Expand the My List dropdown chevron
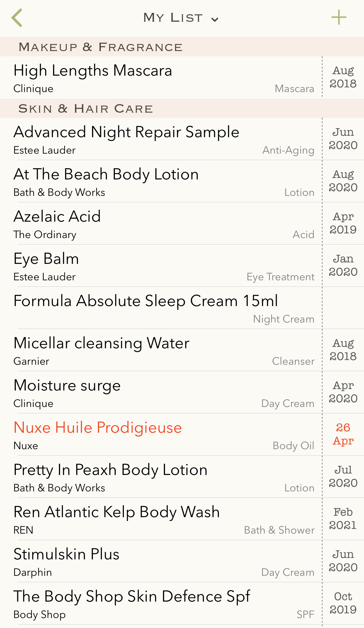Viewport: 364px width, 628px height. pos(215,20)
